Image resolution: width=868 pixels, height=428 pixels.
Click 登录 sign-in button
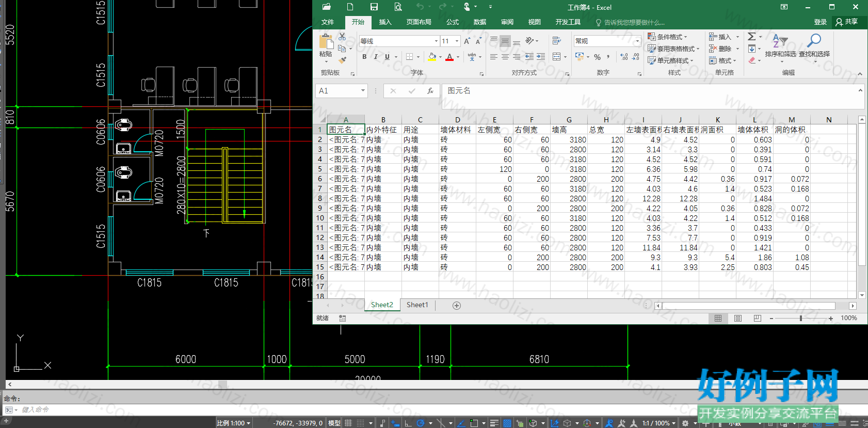point(821,22)
